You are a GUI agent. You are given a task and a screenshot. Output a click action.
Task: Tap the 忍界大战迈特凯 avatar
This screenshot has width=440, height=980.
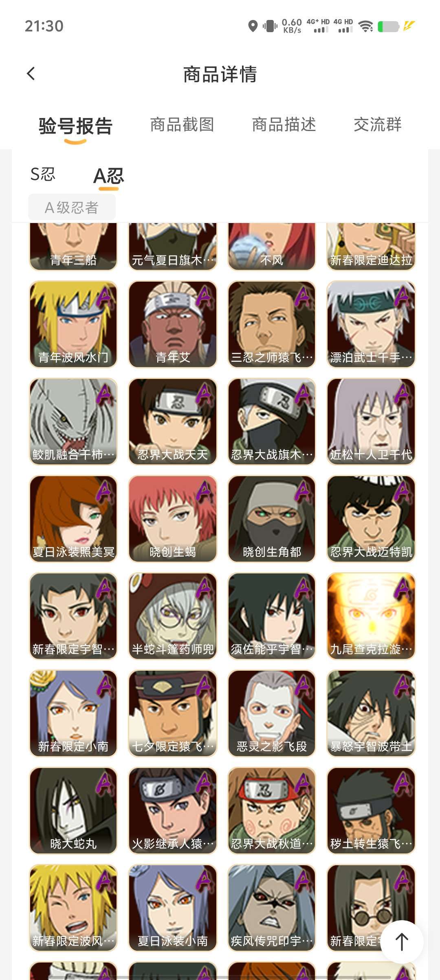(371, 519)
